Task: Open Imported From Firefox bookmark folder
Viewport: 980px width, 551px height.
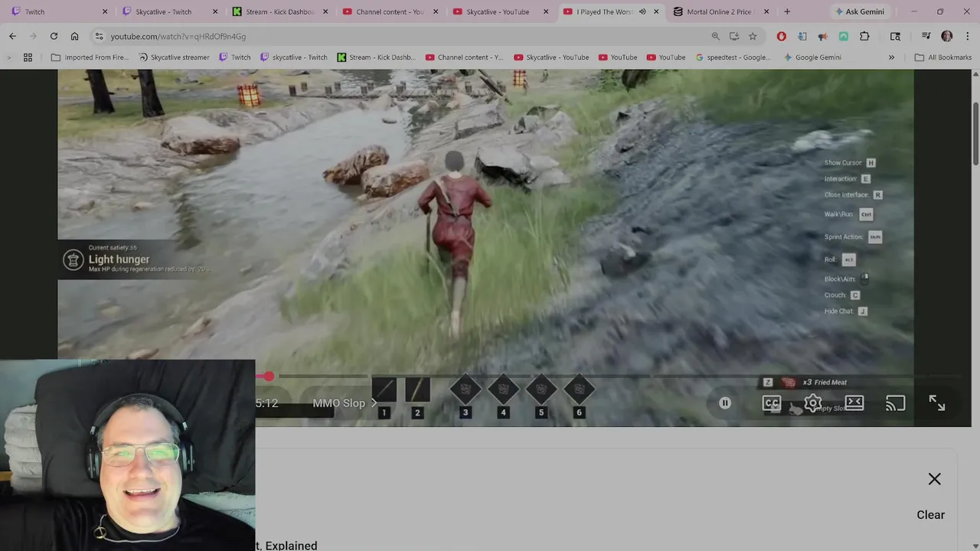Action: click(x=90, y=57)
